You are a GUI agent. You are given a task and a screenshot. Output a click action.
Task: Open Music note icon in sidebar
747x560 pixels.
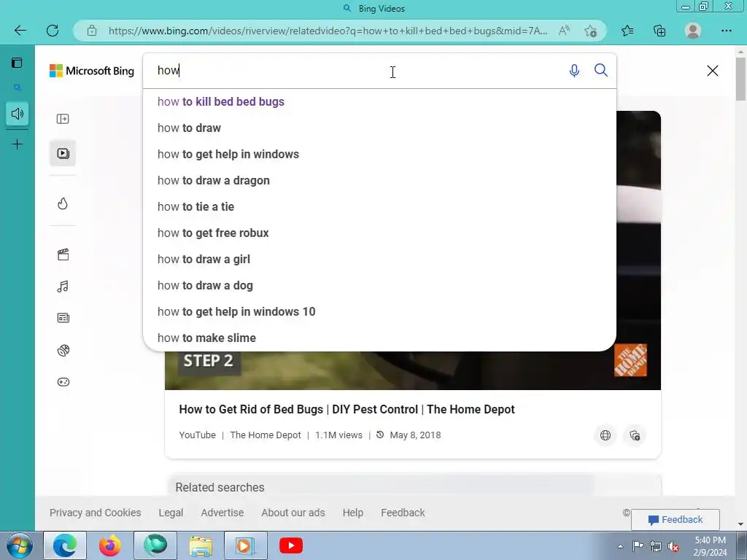pos(63,286)
